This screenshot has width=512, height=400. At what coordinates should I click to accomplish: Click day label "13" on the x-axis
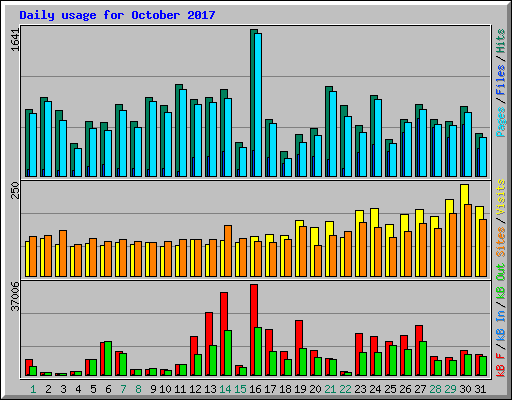tap(210, 389)
